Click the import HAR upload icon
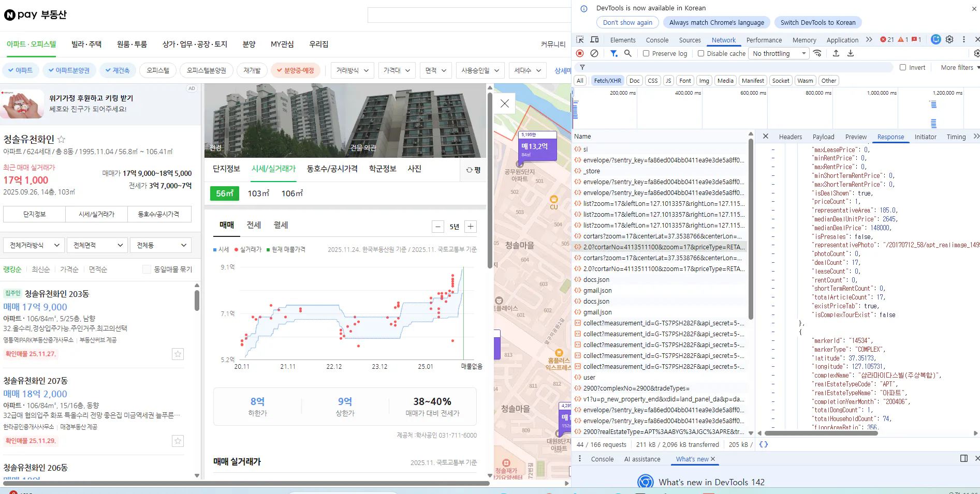Image resolution: width=980 pixels, height=494 pixels. coord(836,53)
